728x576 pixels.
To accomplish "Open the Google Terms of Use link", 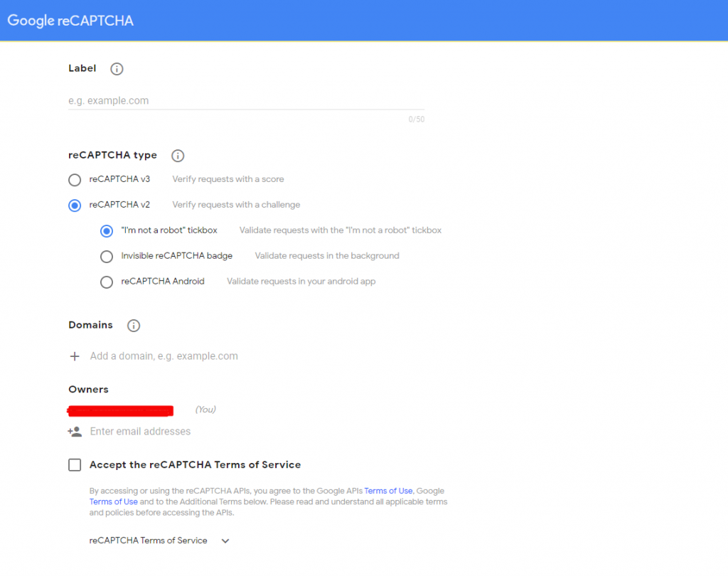I will click(113, 501).
